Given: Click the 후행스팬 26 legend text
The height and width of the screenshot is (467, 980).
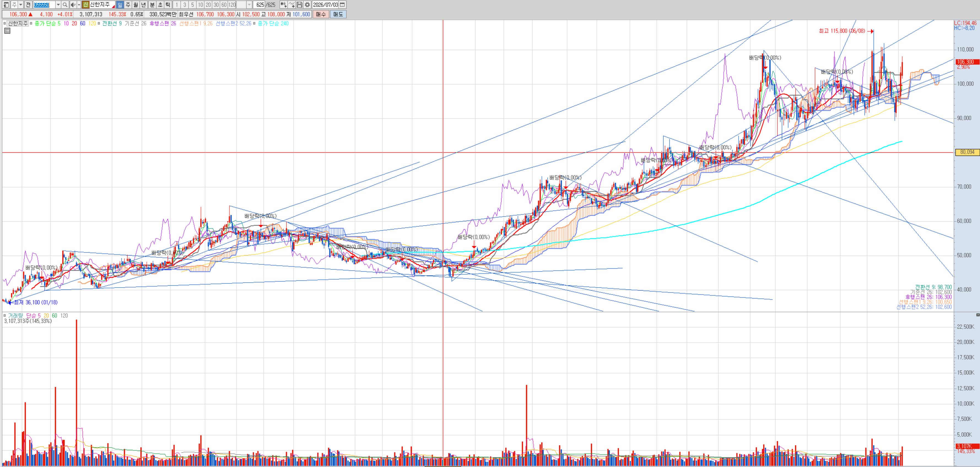Looking at the screenshot, I should pyautogui.click(x=163, y=24).
